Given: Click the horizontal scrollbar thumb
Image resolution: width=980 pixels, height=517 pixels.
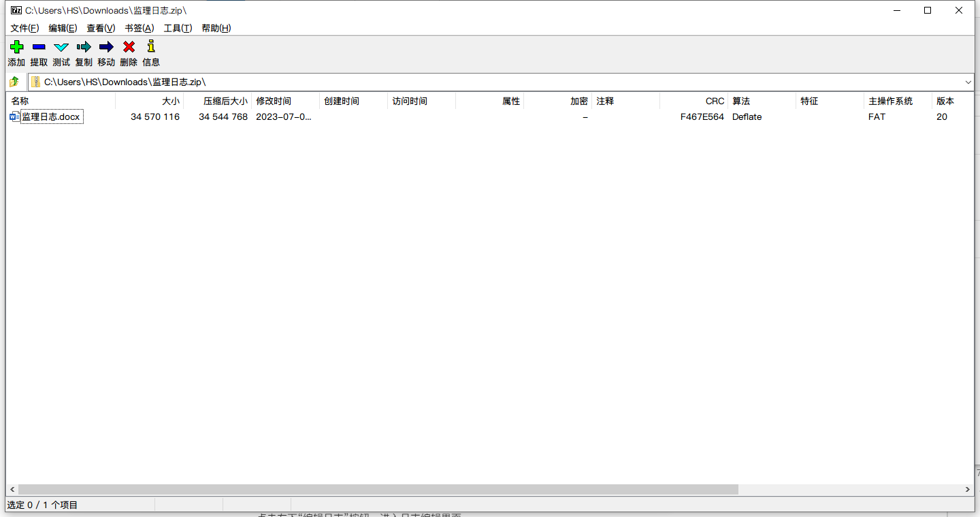Looking at the screenshot, I should (378, 489).
